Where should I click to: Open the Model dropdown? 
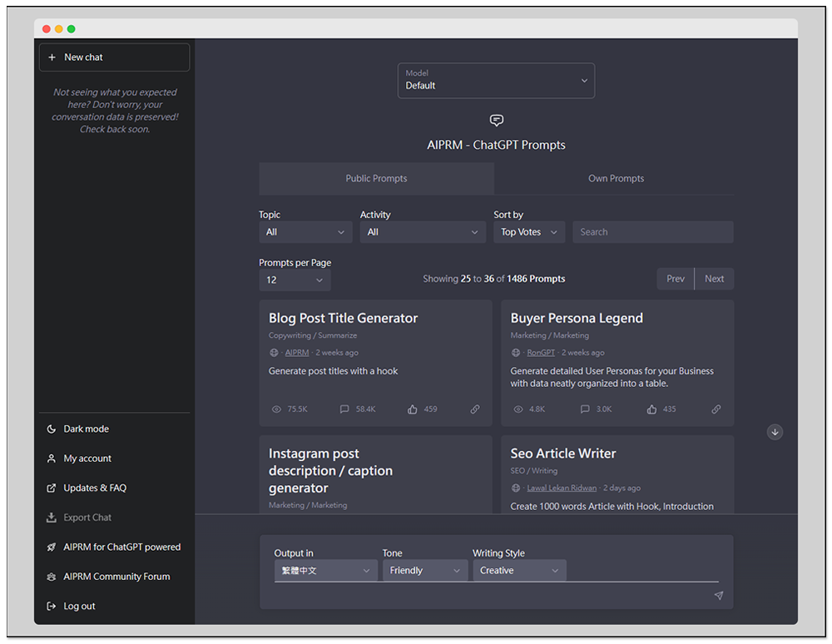(496, 81)
